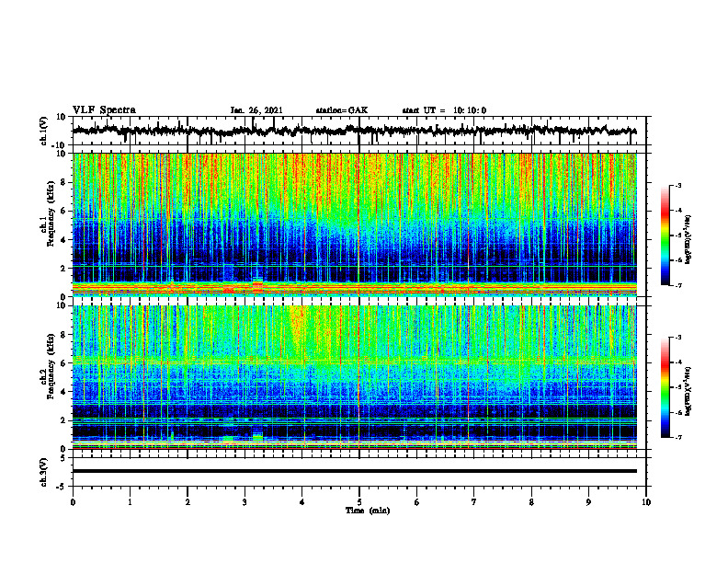The height and width of the screenshot is (563, 728).
Task: Click the ch.1 color scale bar
Action: click(665, 236)
